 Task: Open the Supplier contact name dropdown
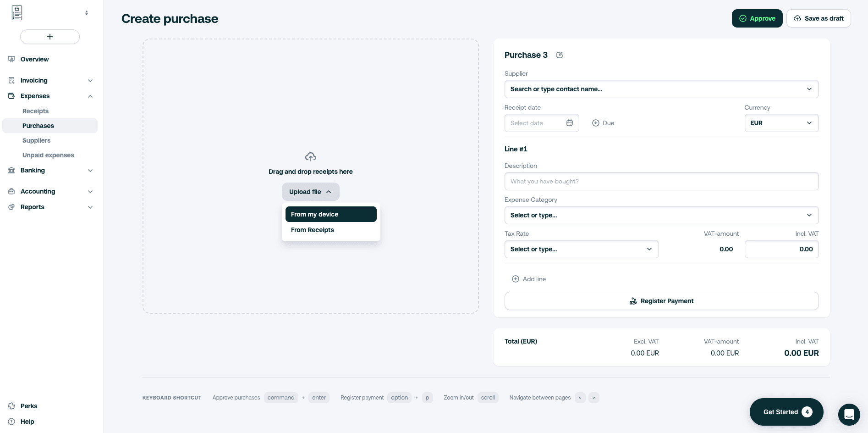[x=661, y=89]
